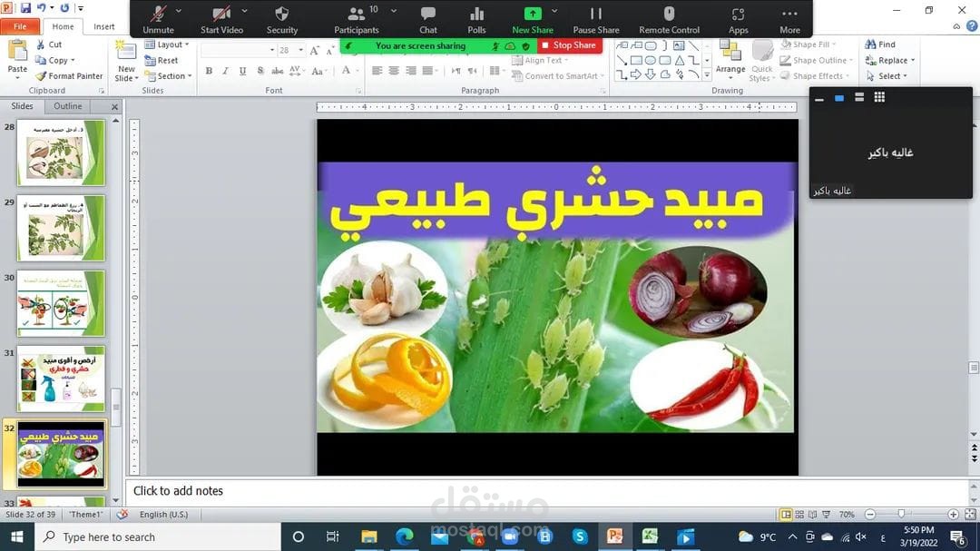
Task: Open the Zoom Participants panel
Action: pyautogui.click(x=357, y=19)
